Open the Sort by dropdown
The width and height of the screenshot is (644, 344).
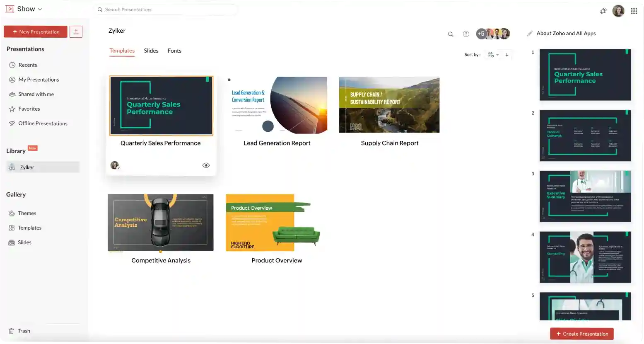pyautogui.click(x=493, y=55)
